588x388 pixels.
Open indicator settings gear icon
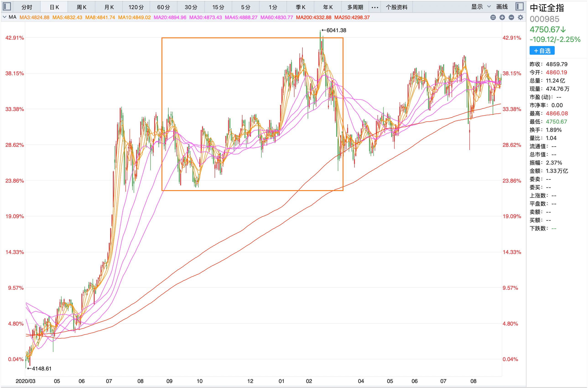[520, 17]
